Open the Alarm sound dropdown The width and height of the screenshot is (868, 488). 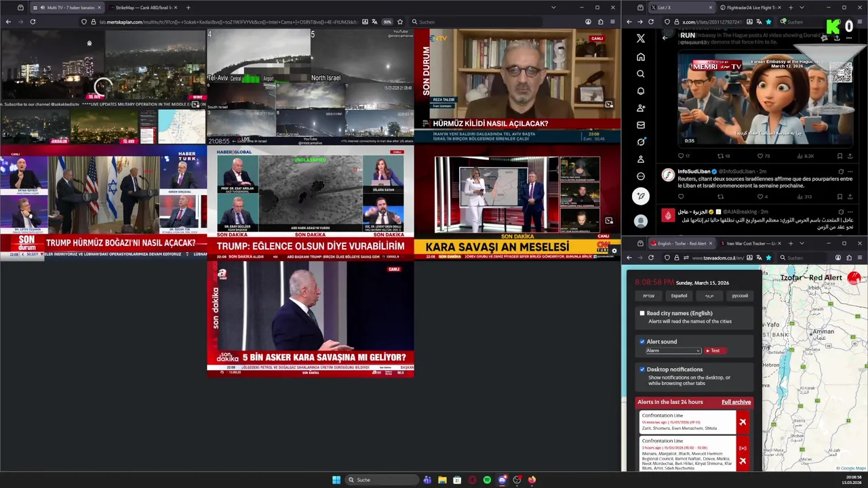[673, 350]
